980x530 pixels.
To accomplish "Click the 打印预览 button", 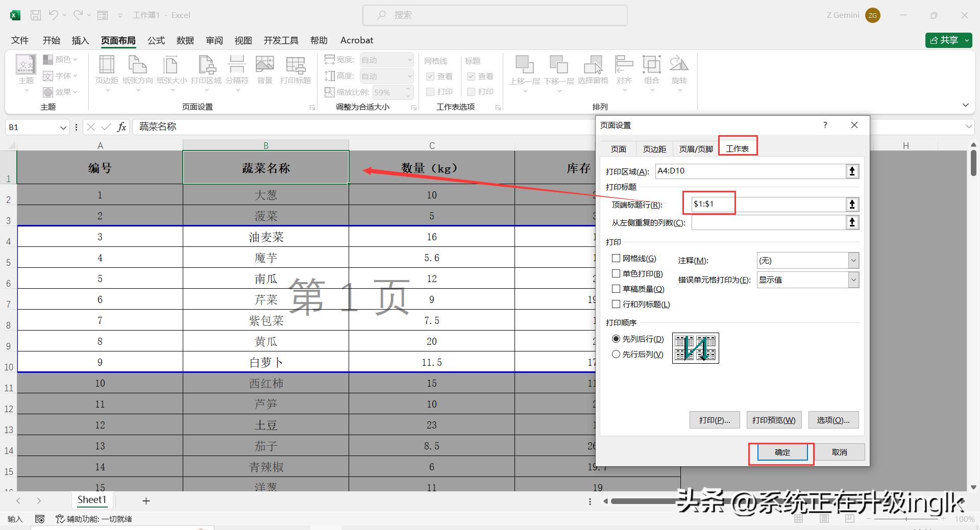I will click(773, 420).
